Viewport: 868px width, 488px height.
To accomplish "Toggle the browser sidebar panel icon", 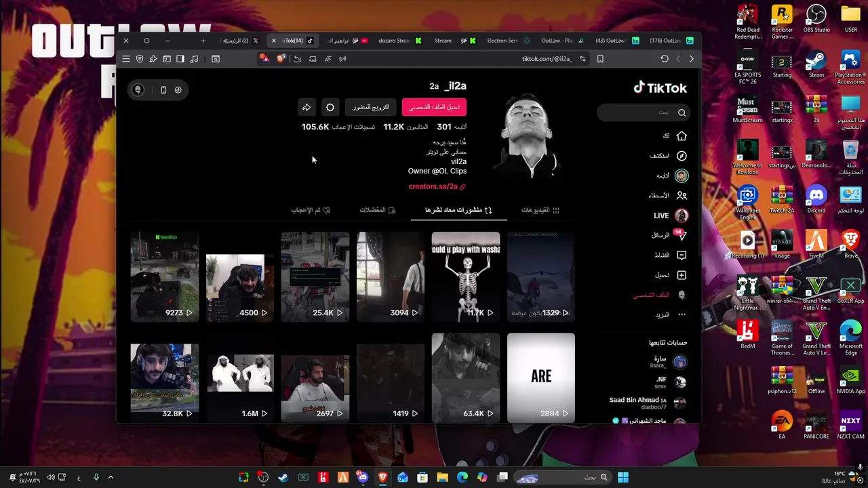I will 180,59.
